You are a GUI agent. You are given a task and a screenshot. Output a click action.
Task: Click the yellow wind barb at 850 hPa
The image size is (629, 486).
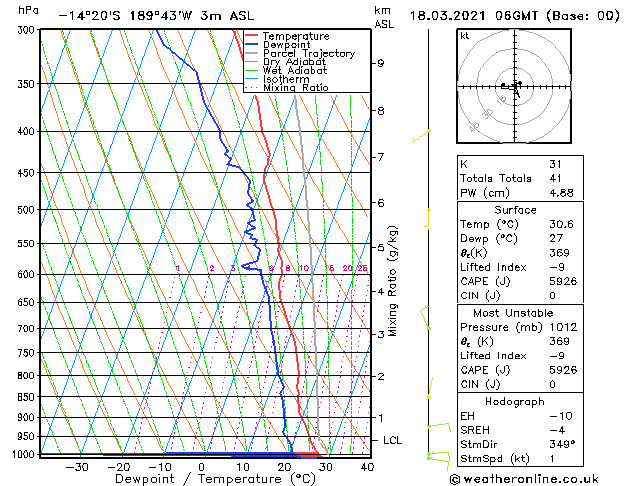click(430, 388)
